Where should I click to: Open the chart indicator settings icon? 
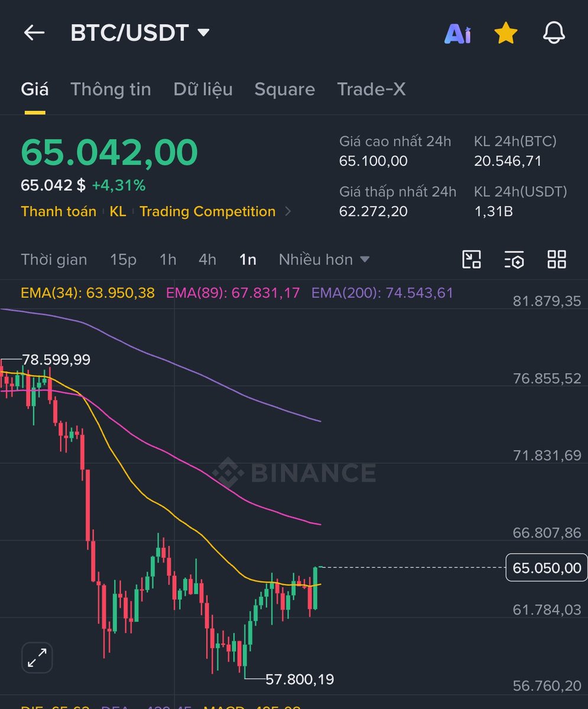coord(514,259)
